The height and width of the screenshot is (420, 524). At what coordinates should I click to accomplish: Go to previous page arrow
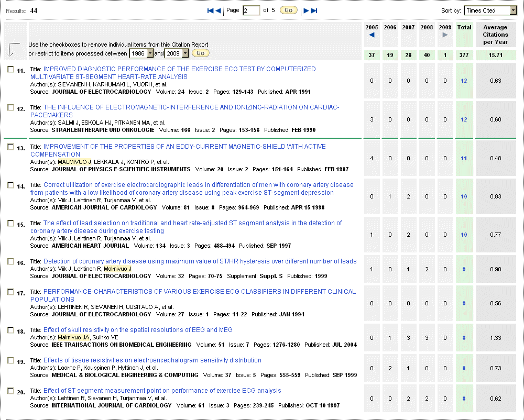click(x=218, y=10)
